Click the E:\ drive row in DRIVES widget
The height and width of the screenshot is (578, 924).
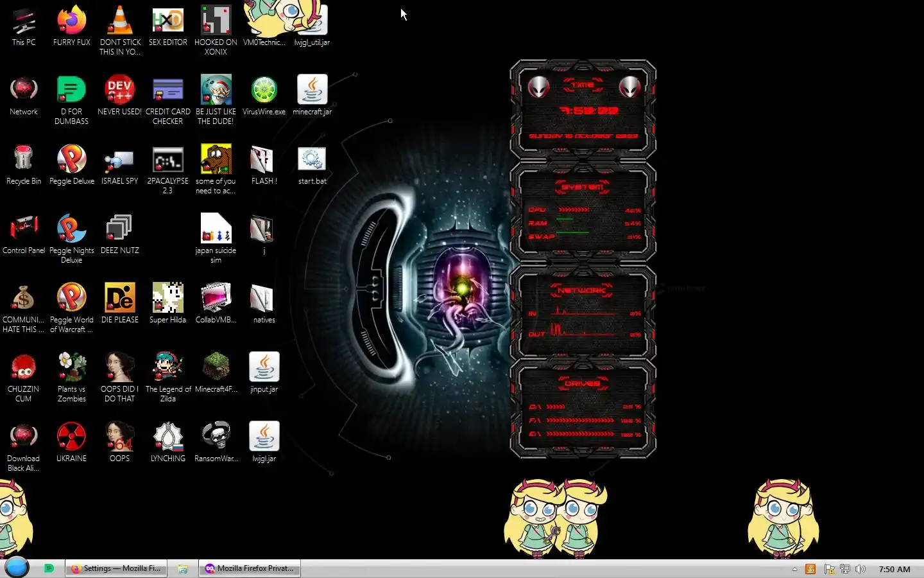(585, 434)
